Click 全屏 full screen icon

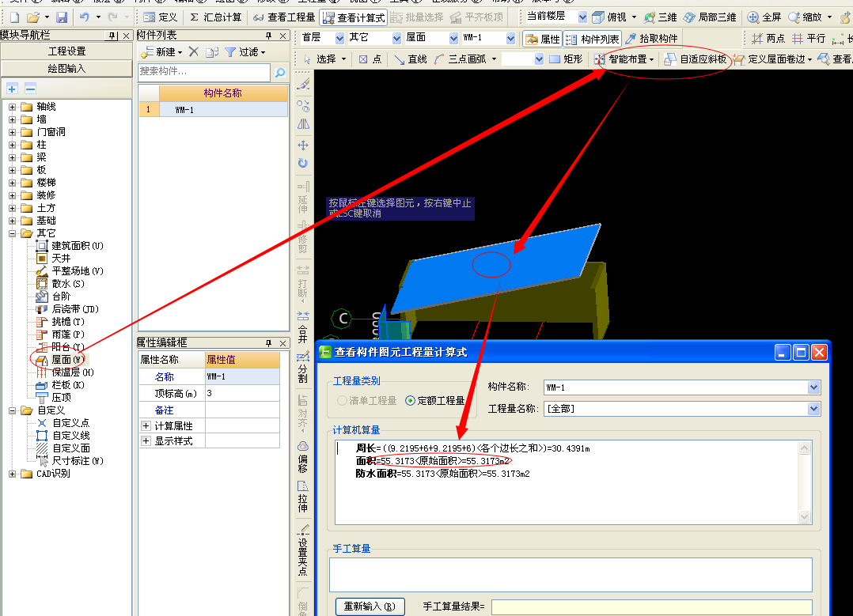click(x=764, y=17)
